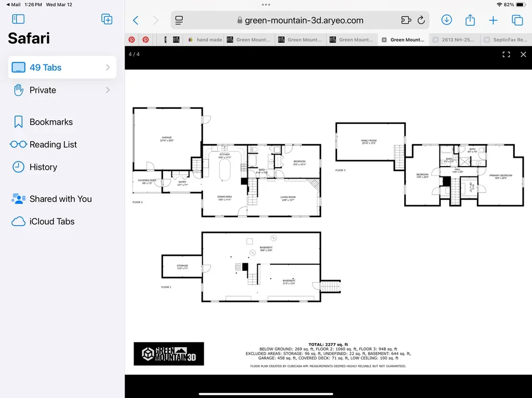Viewport: 532px width, 398px height.
Task: Go back to previous page
Action: (136, 20)
